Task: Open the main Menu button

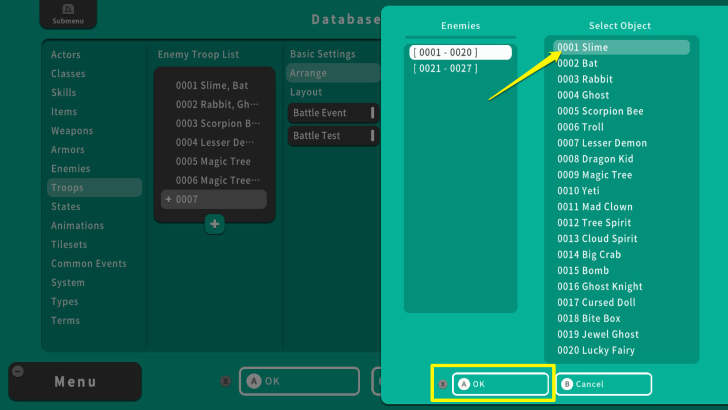Action: [x=75, y=382]
